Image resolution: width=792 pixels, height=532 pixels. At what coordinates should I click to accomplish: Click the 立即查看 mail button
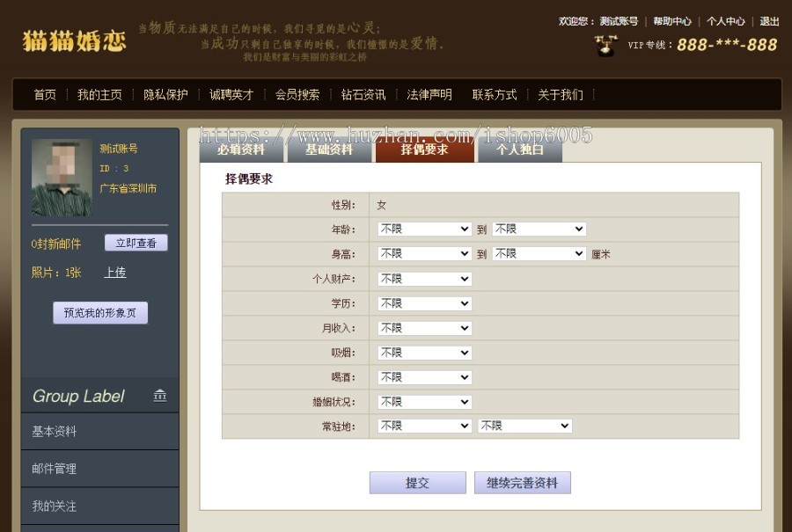(x=136, y=243)
